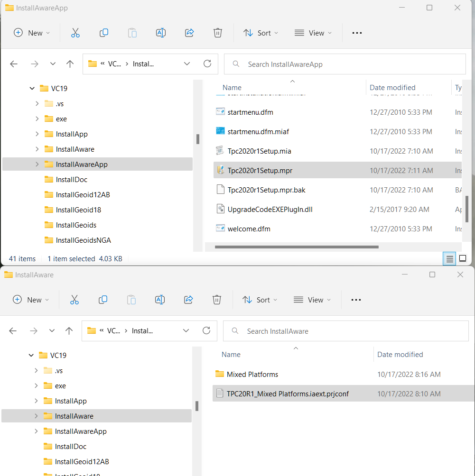This screenshot has width=475, height=476.
Task: Click Delete trash icon in InstallAwareApp window
Action: coord(218,33)
